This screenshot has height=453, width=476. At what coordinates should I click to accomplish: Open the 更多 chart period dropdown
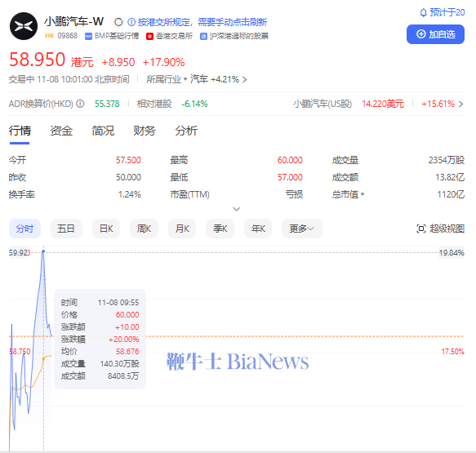click(302, 229)
